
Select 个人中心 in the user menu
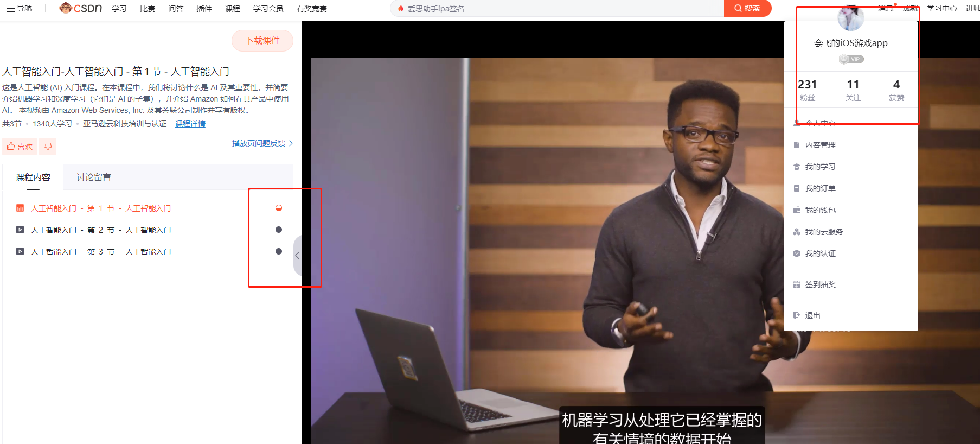[x=820, y=123]
